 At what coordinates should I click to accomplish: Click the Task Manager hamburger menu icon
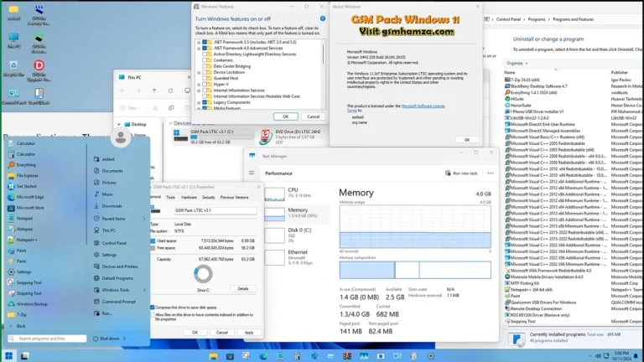(252, 173)
